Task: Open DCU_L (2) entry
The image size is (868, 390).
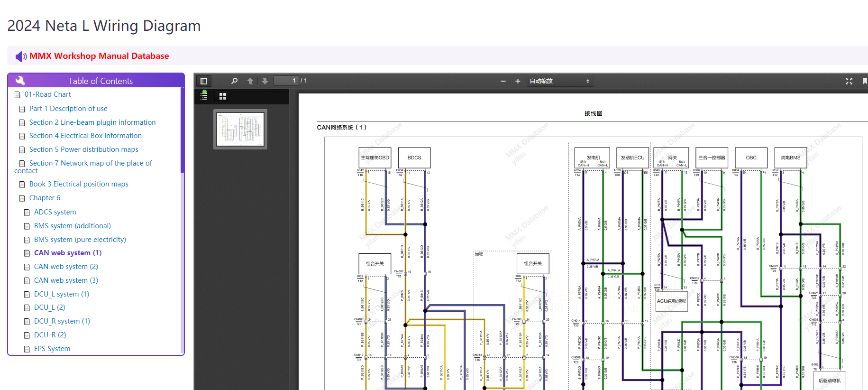Action: (x=50, y=307)
